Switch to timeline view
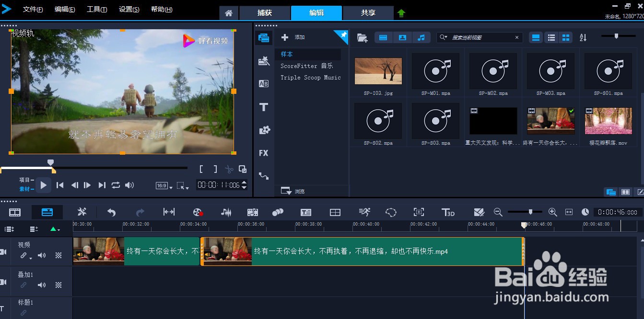644x319 pixels. 47,212
